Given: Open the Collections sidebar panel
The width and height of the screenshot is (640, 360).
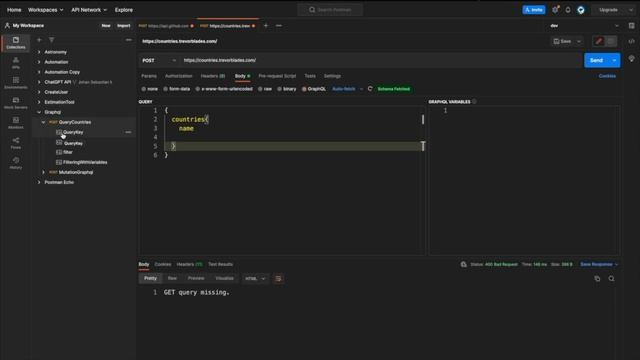Looking at the screenshot, I should coord(16,43).
